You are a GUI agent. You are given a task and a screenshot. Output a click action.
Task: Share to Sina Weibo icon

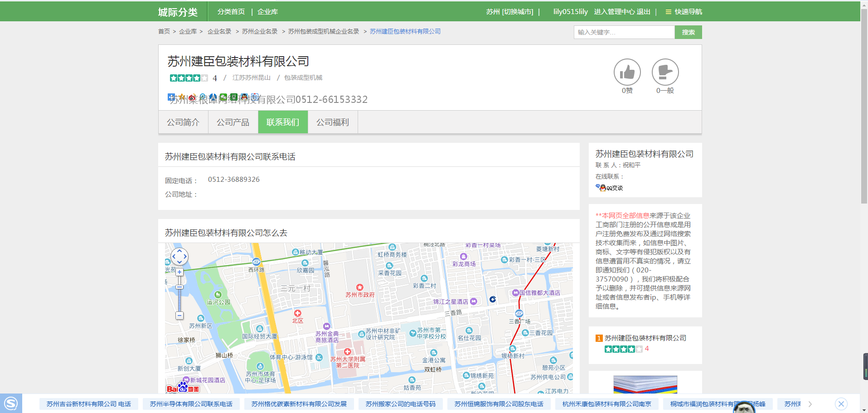192,97
